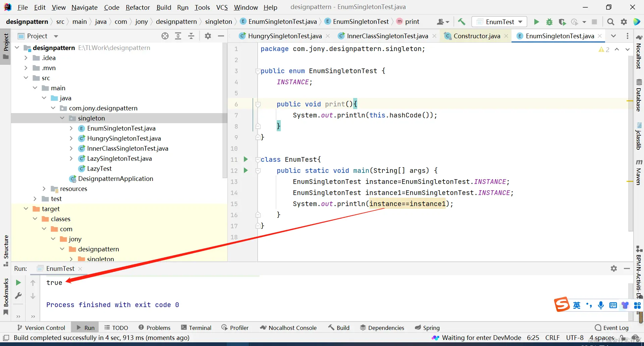This screenshot has width=644, height=346.
Task: Open the VCS menu
Action: point(222,7)
